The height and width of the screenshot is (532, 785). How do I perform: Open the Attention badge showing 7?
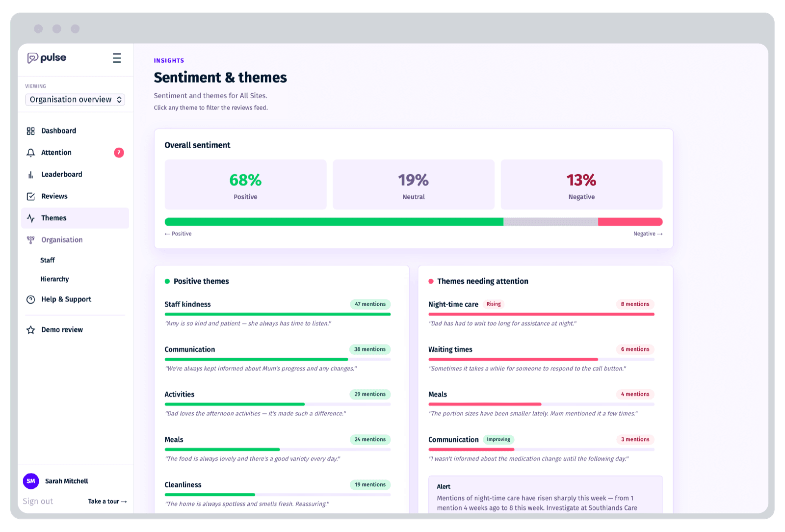coord(119,153)
